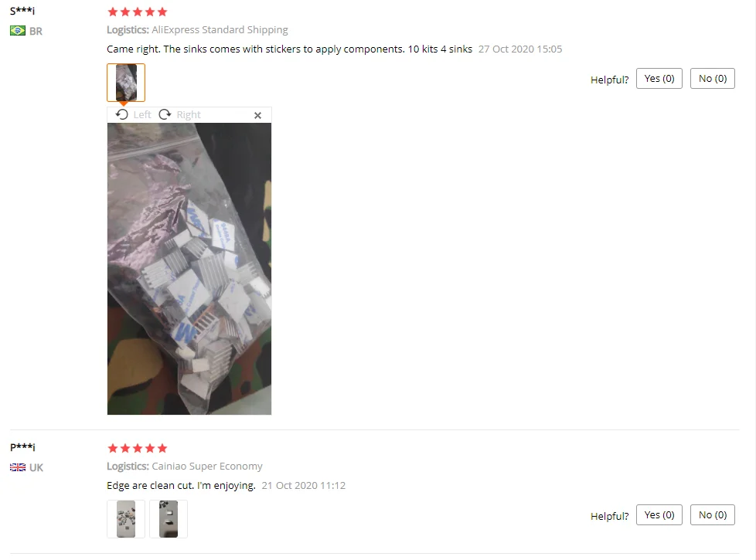Image resolution: width=756 pixels, height=560 pixels.
Task: Click the Right rotate text label
Action: (x=189, y=114)
